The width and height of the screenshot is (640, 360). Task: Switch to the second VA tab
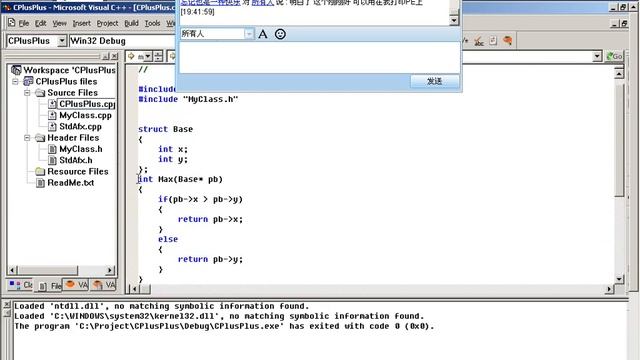pos(104,284)
